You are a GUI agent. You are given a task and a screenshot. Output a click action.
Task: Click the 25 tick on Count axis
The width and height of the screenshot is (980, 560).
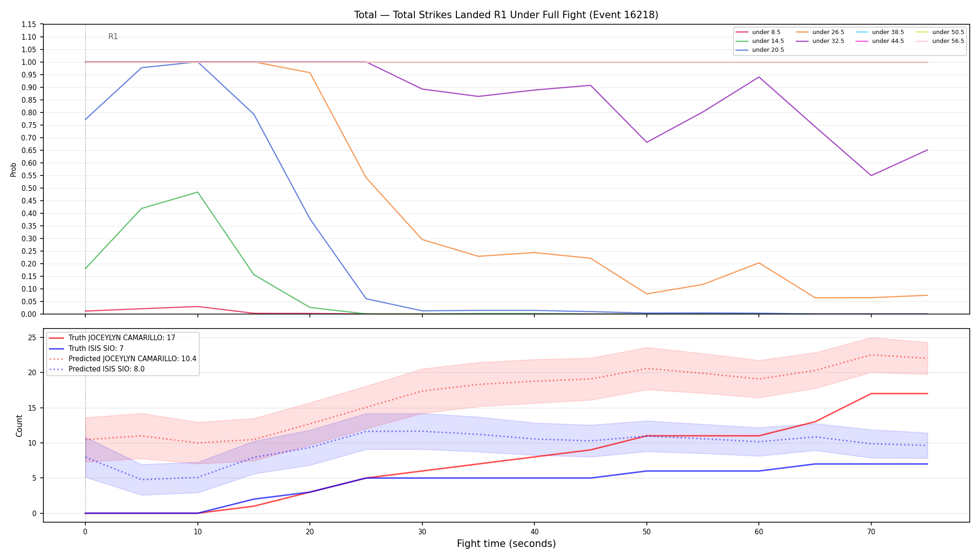[33, 337]
